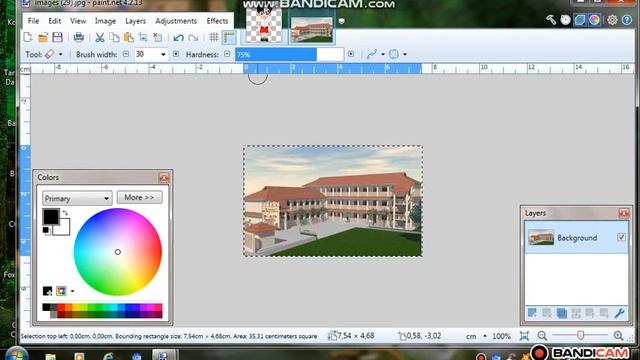Redo the undone action
Viewport: 640px width, 360px height.
[193, 38]
